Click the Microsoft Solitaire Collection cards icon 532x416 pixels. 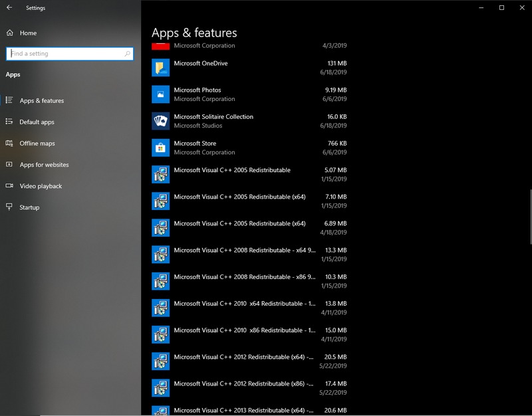[x=160, y=121]
